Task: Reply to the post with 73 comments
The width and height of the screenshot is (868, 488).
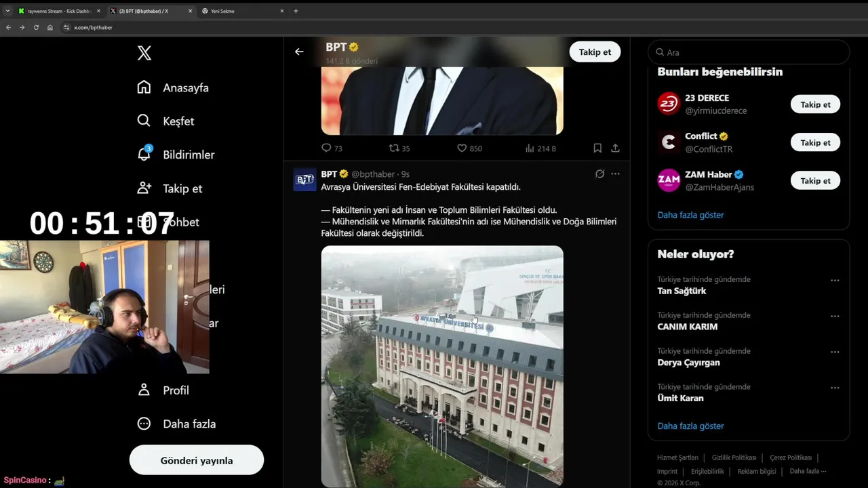Action: (332, 148)
